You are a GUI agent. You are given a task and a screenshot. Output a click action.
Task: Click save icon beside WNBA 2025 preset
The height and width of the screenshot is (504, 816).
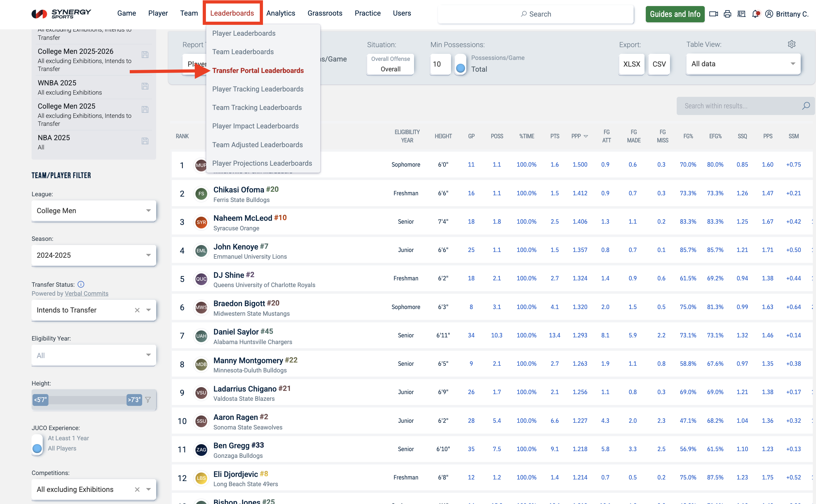145,86
